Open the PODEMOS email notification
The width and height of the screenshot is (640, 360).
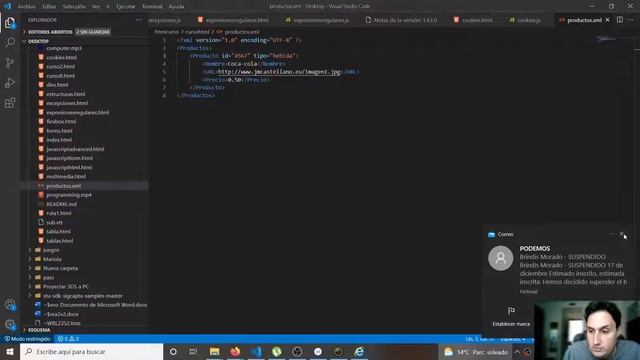(558, 265)
